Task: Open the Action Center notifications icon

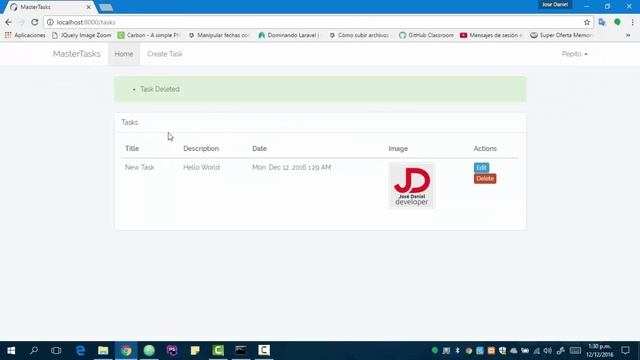Action: click(625, 351)
